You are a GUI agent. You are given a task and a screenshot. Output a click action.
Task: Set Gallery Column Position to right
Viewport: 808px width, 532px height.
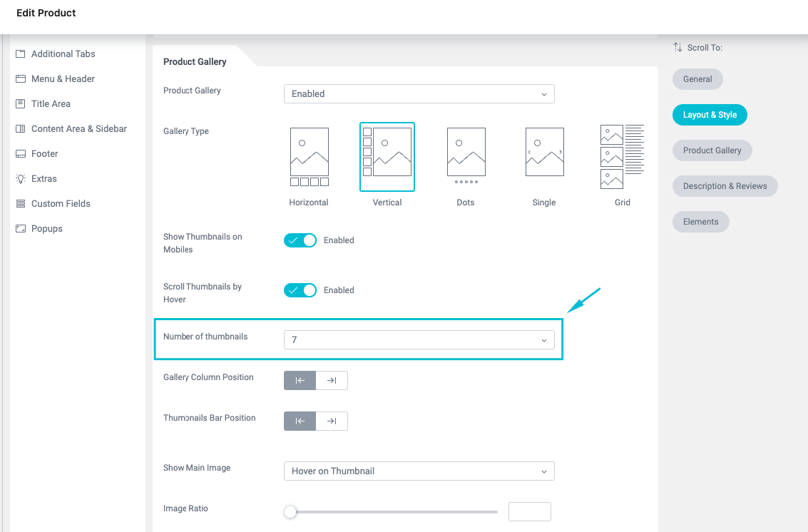332,381
